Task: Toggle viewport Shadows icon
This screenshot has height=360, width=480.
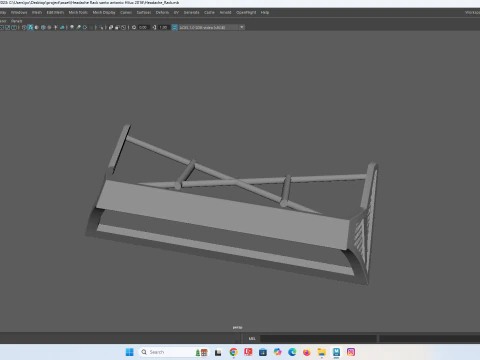Action: coord(62,27)
